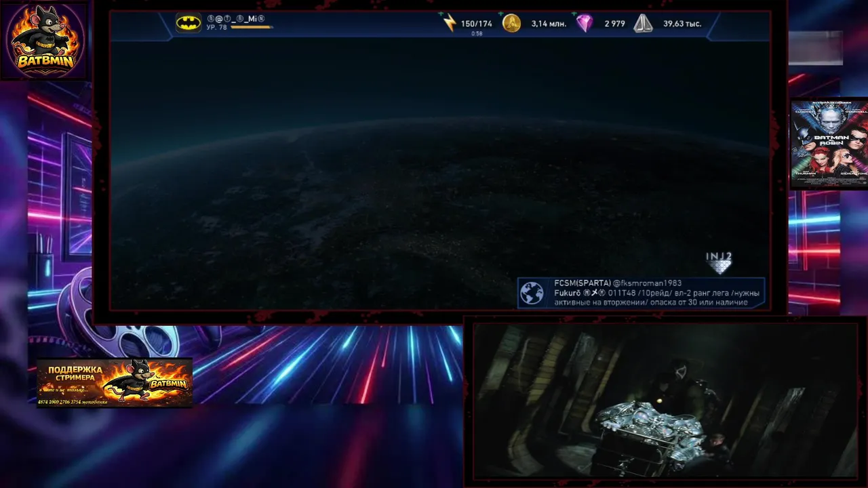Click the BATBMIN channel logo
Screen dimensions: 868x488
[x=45, y=40]
